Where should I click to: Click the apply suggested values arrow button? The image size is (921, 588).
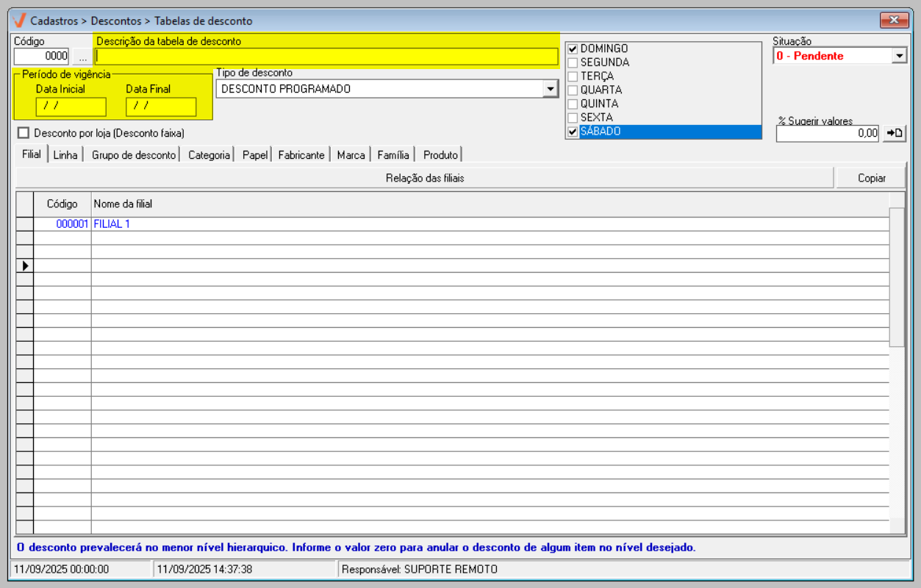click(895, 133)
